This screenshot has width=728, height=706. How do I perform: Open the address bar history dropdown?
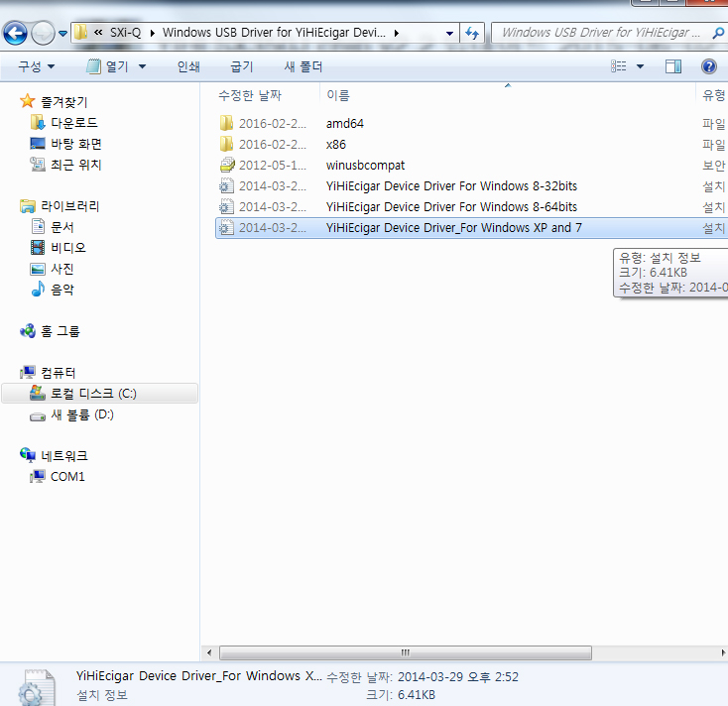coord(449,34)
